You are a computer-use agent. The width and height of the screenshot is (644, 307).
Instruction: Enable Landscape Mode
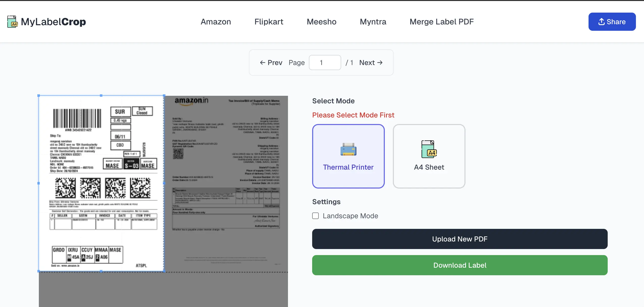click(315, 216)
